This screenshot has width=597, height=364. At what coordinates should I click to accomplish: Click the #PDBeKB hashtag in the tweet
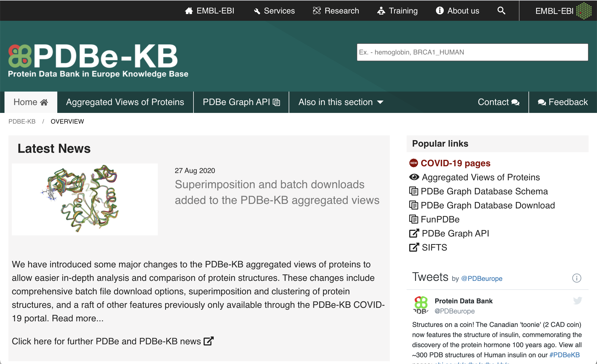coord(564,355)
